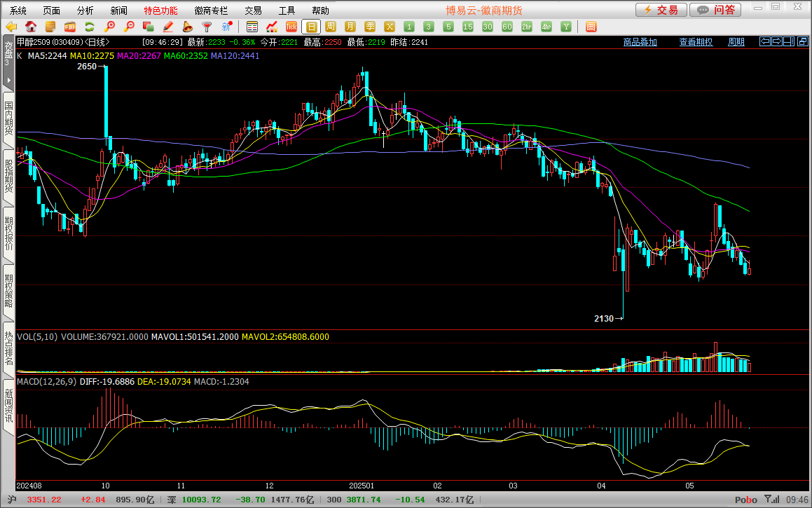Open the F10 info icon
The image size is (812, 508).
[70, 27]
